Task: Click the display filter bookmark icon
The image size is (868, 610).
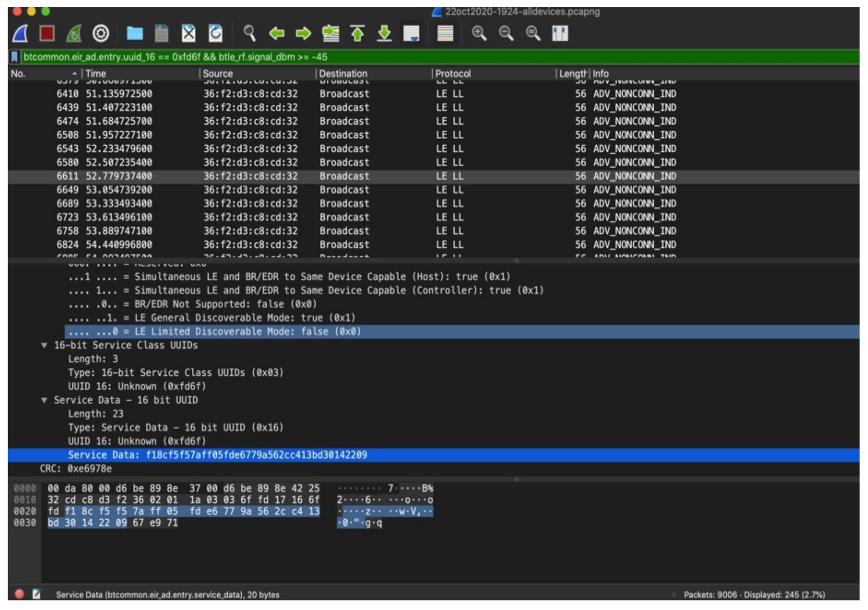Action: tap(14, 57)
